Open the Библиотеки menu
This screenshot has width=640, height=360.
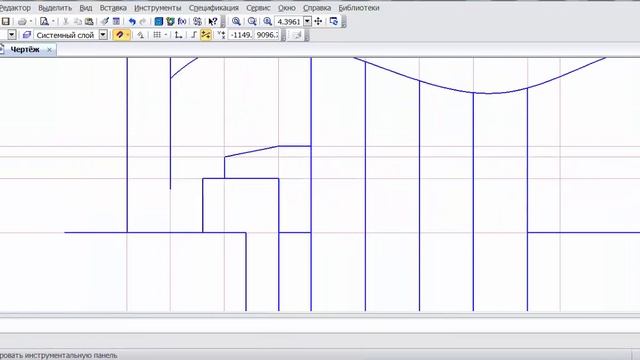[x=359, y=8]
